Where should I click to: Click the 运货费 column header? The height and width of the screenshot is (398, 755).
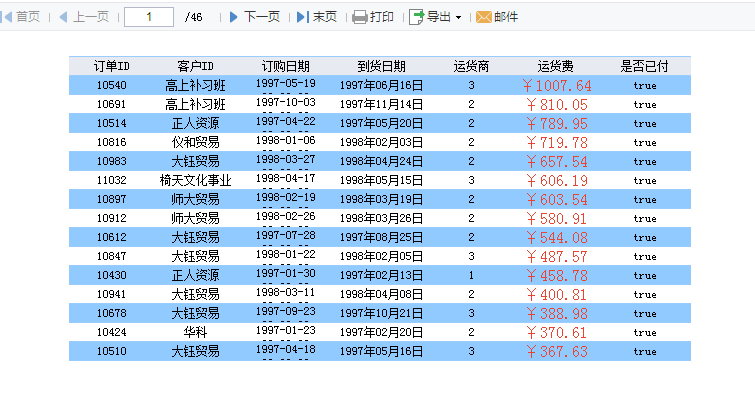point(556,66)
